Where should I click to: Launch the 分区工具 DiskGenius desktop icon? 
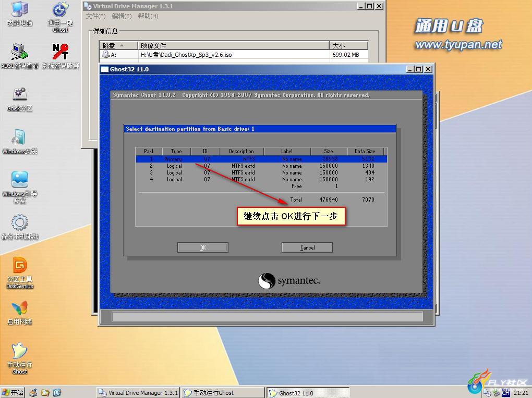(x=20, y=273)
